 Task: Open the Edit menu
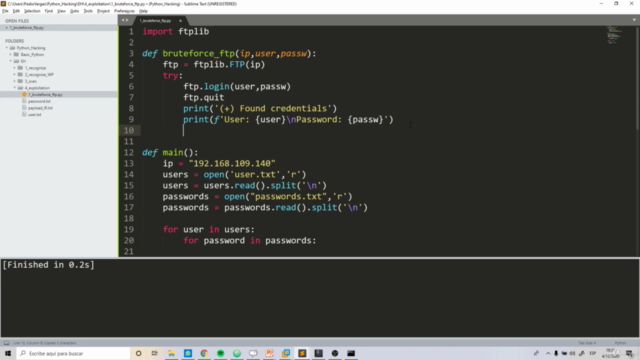tap(16, 11)
